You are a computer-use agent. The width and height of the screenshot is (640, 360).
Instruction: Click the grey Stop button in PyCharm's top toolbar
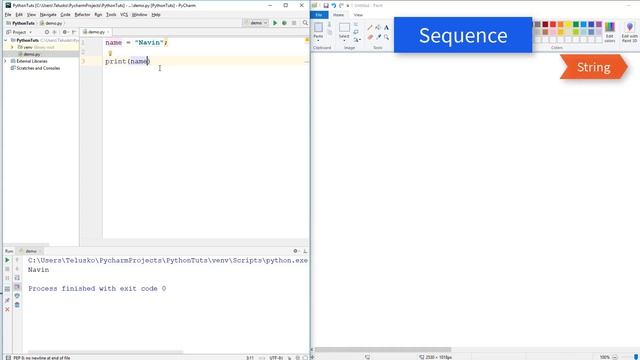pos(294,23)
